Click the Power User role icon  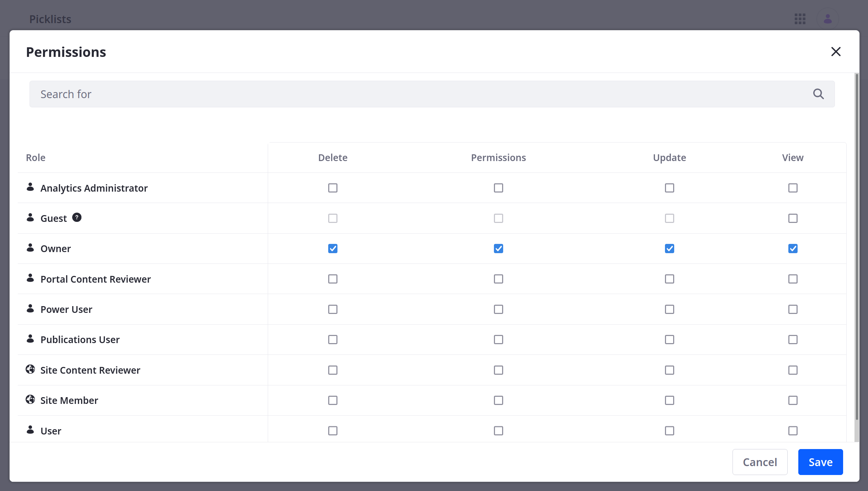pyautogui.click(x=31, y=309)
